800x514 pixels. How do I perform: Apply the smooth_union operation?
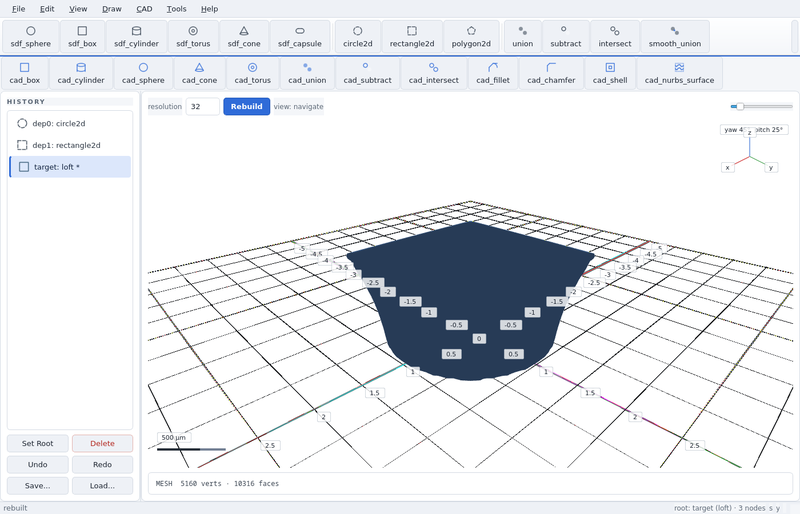pyautogui.click(x=674, y=37)
